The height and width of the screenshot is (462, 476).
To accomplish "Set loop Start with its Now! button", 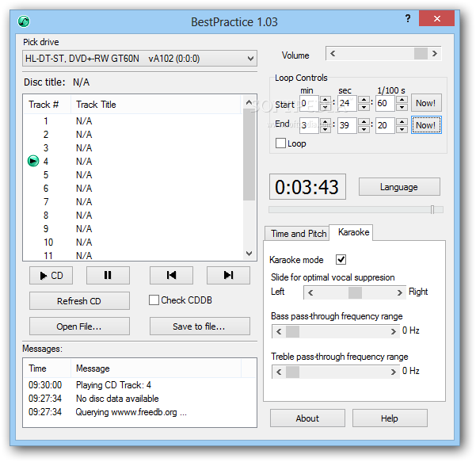I will pos(426,103).
